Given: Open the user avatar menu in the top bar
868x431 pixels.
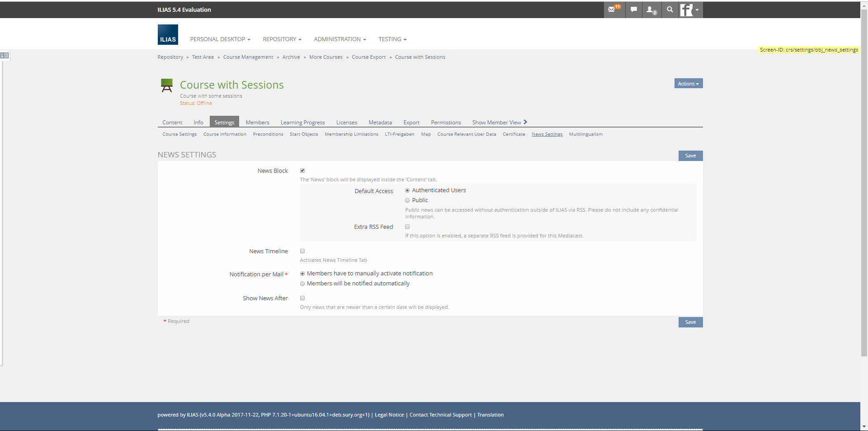Looking at the screenshot, I should (690, 9).
